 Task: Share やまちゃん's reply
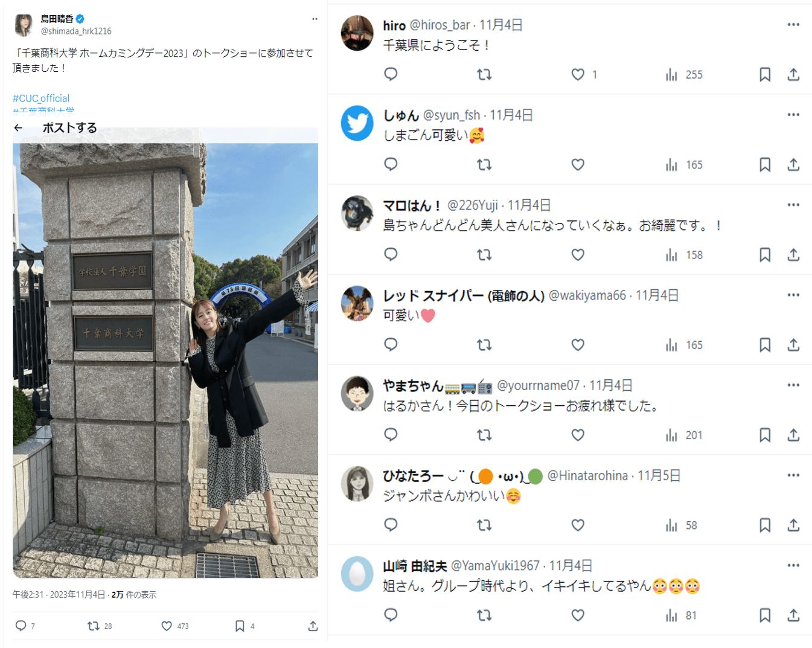click(793, 435)
